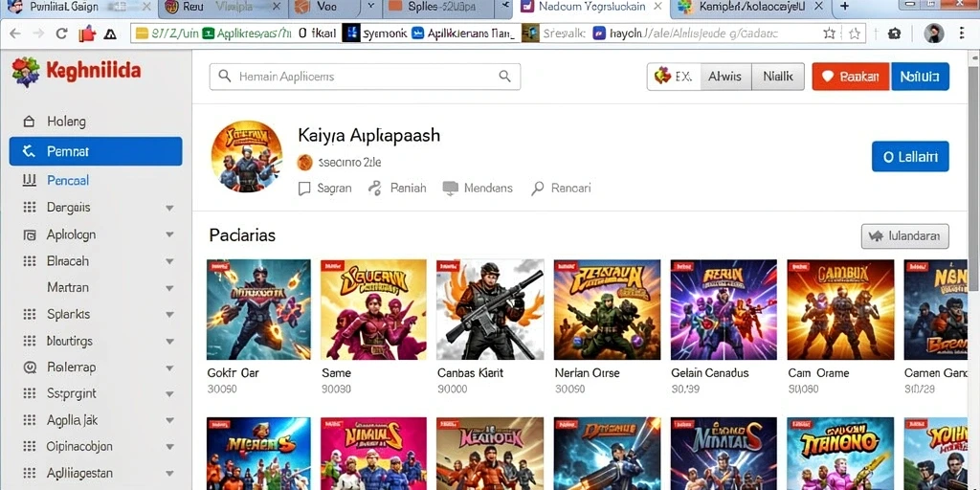This screenshot has width=980, height=490.
Task: Click the red Raakan button
Action: 851,77
